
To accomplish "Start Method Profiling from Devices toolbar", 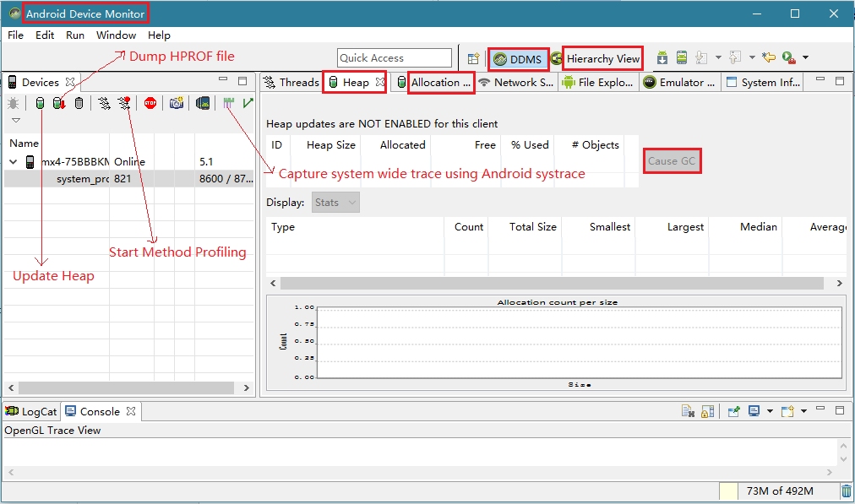I will click(125, 103).
